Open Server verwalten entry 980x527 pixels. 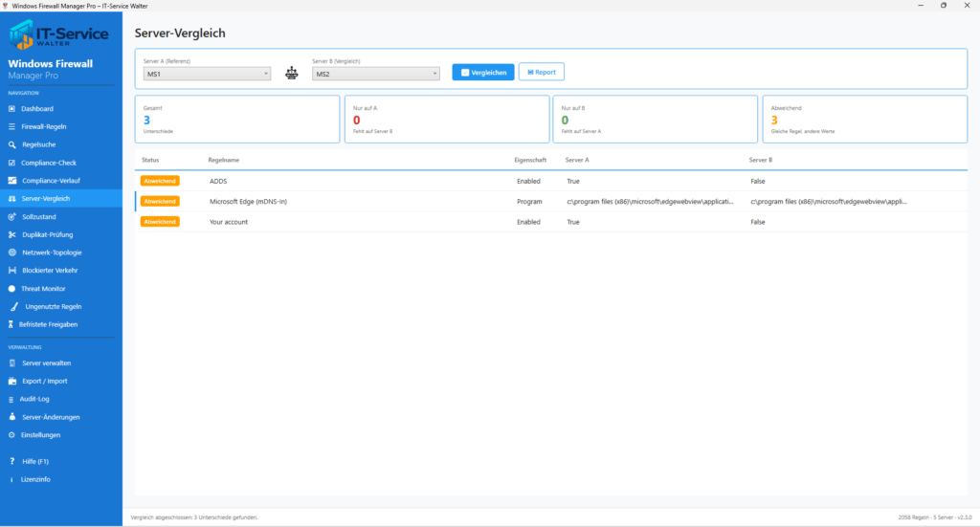[x=61, y=362]
